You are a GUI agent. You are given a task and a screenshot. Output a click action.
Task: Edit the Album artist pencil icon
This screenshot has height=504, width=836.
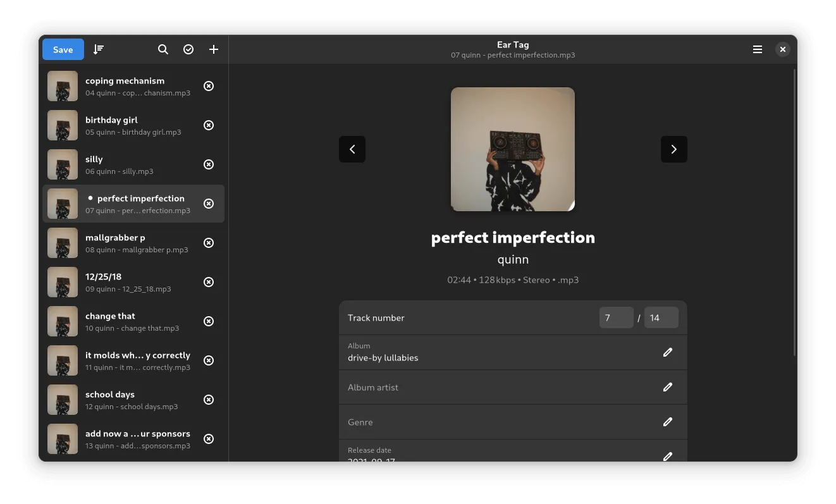click(668, 387)
